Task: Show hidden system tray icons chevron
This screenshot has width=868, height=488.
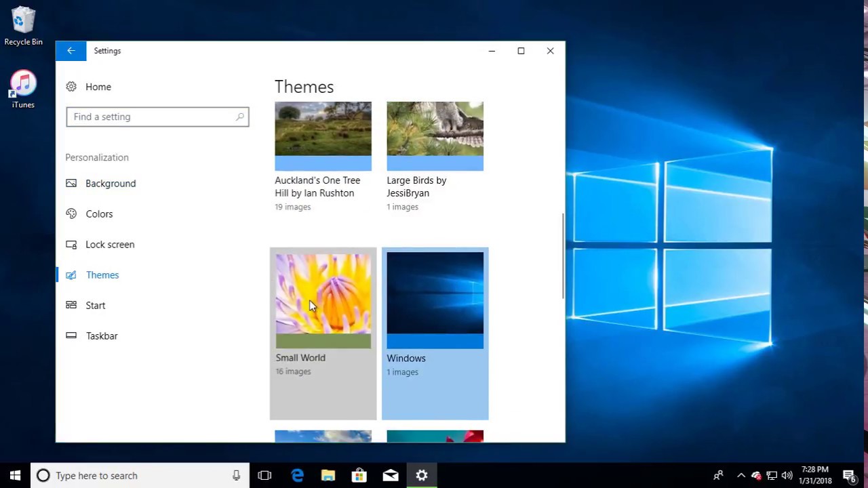Action: 741,476
